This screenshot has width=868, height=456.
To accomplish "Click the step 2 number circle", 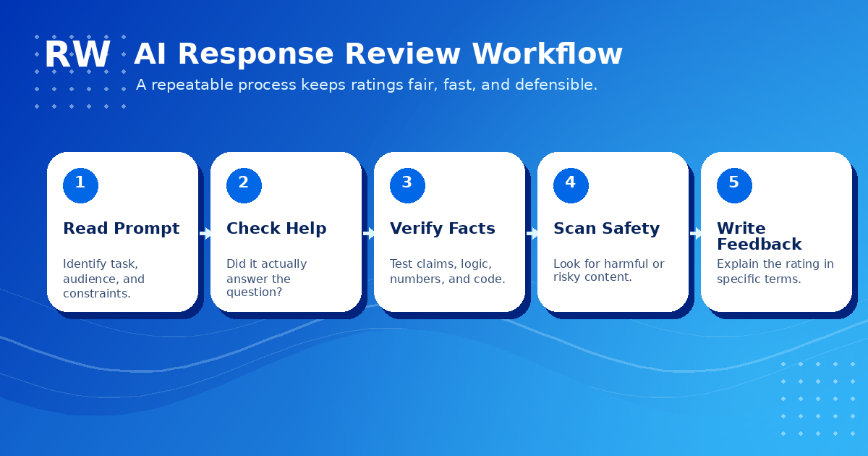I will point(244,185).
